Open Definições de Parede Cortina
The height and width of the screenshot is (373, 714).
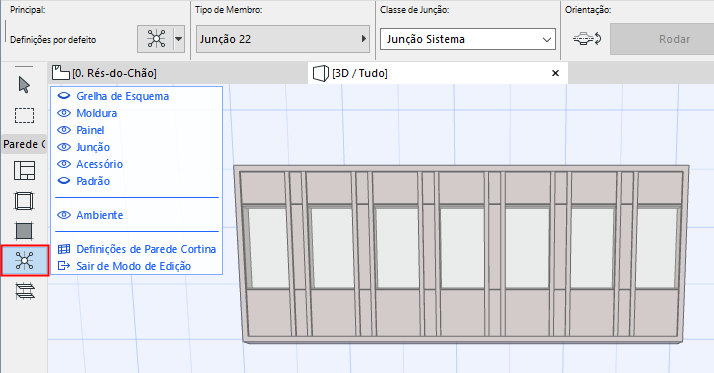(137, 249)
